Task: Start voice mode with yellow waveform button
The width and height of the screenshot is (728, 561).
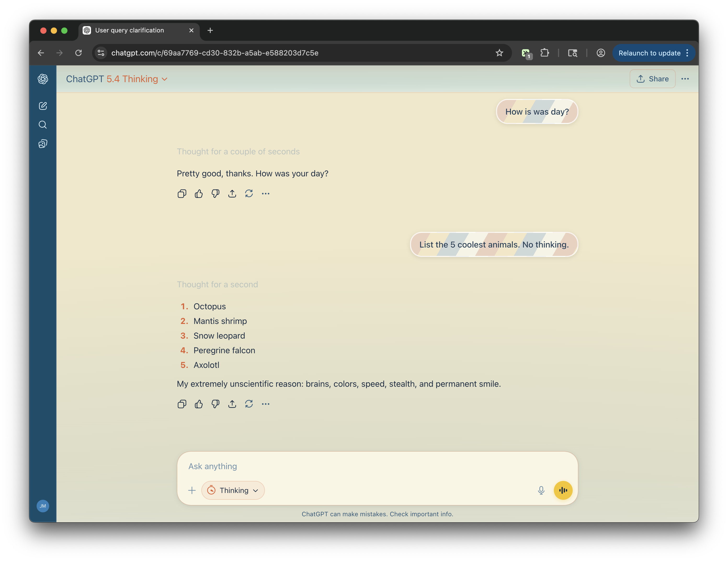Action: tap(563, 490)
